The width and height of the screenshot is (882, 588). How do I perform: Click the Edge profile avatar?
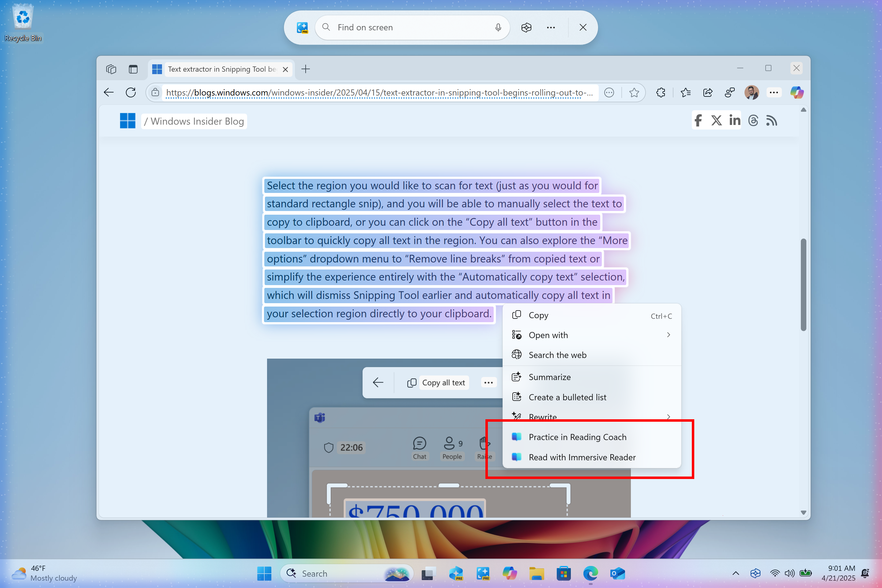(x=752, y=92)
